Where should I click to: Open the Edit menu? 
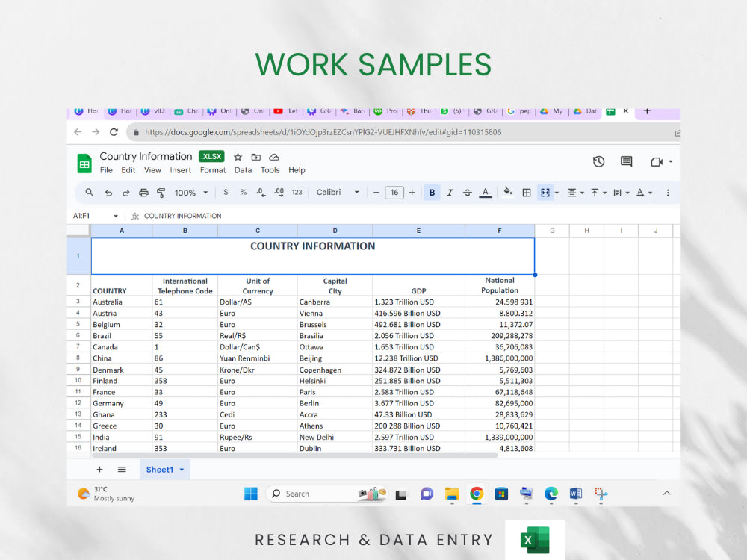tap(128, 170)
